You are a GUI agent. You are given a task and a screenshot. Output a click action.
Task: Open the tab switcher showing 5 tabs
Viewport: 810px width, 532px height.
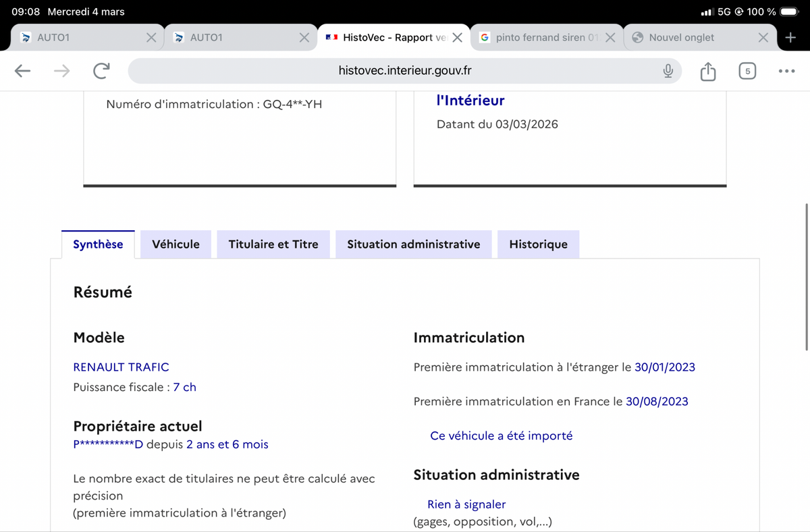tap(747, 71)
